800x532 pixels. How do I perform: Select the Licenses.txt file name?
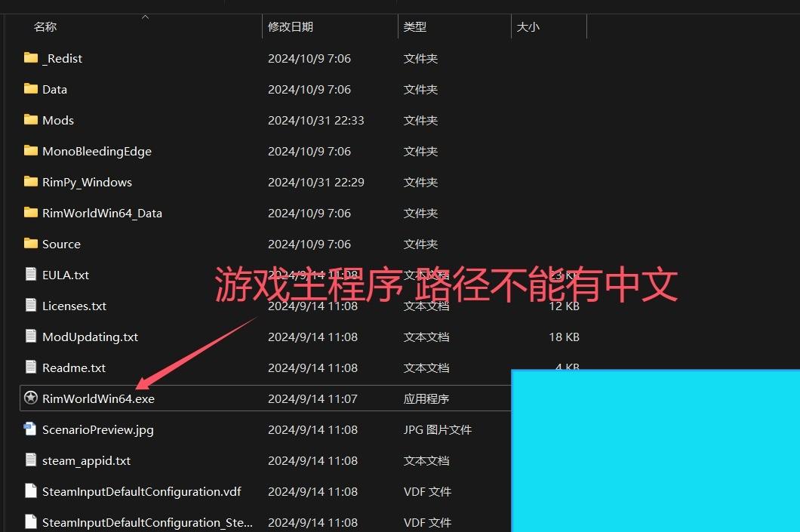[x=74, y=306]
